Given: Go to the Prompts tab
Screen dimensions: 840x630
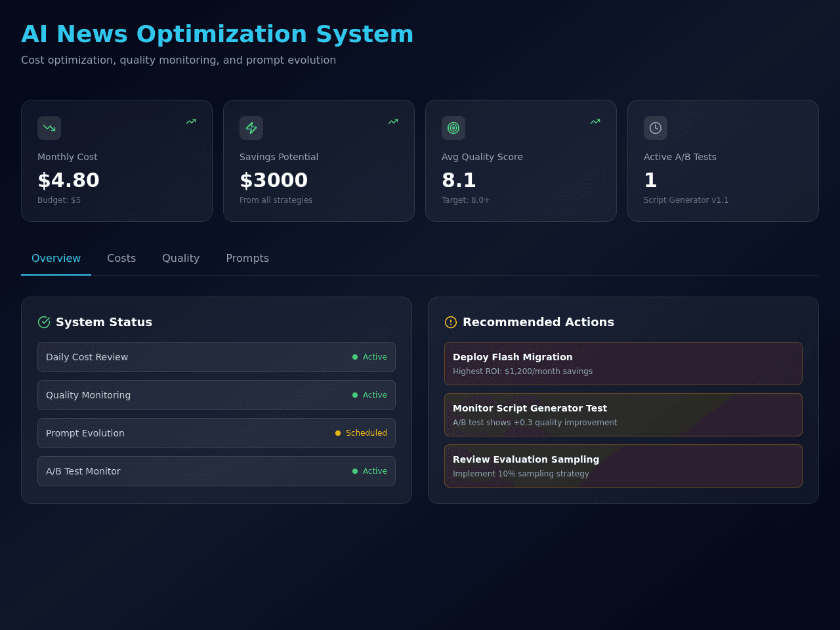Looking at the screenshot, I should tap(247, 259).
